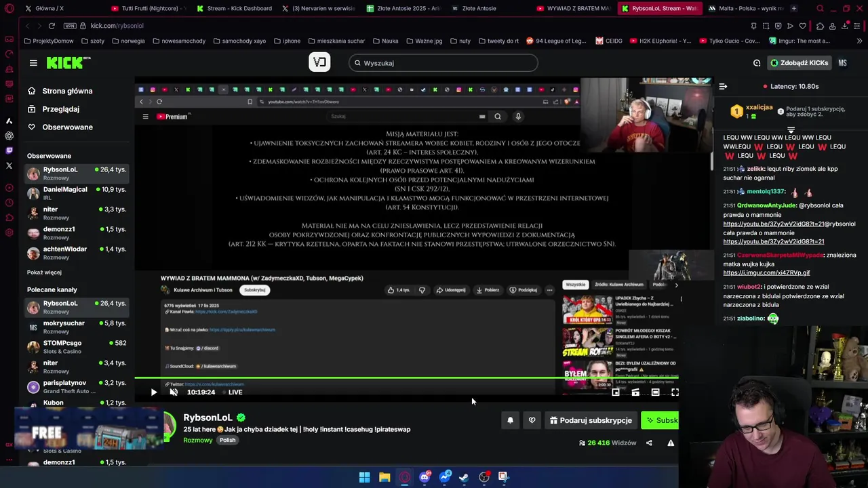The width and height of the screenshot is (868, 488).
Task: Toggle notification bell for RybsonLoL
Action: click(x=510, y=420)
